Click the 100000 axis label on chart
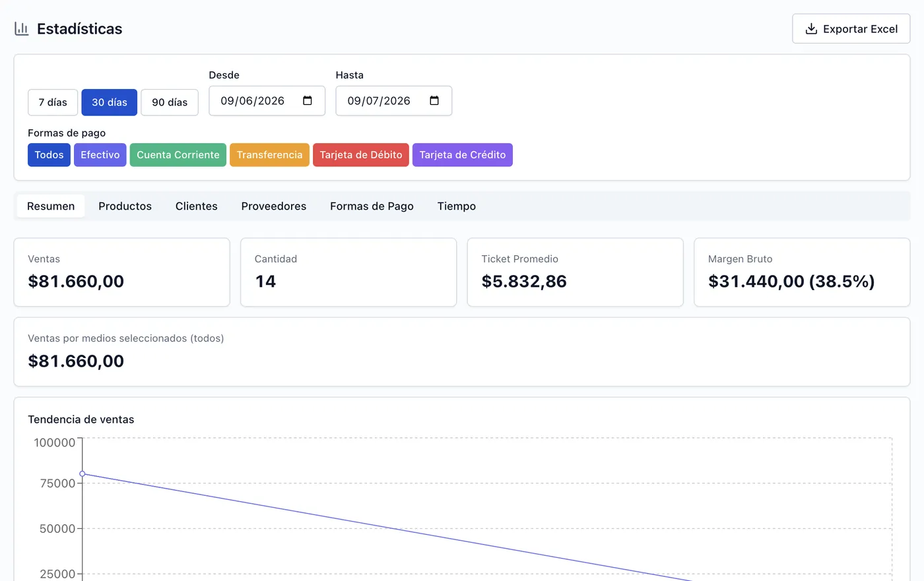924x581 pixels. click(x=55, y=443)
